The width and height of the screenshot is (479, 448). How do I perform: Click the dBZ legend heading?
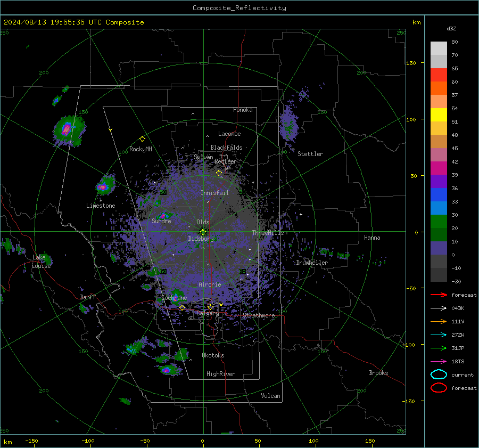(x=451, y=28)
